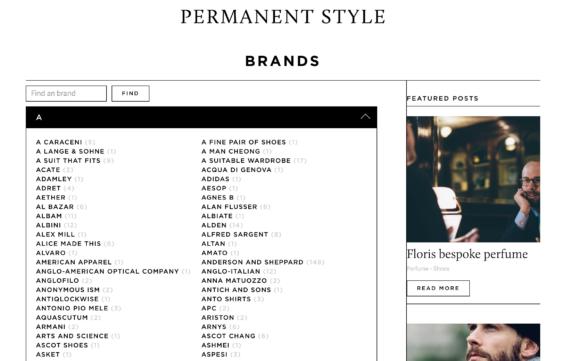Open the Permanent Style site logo
The image size is (580, 361).
pyautogui.click(x=283, y=17)
